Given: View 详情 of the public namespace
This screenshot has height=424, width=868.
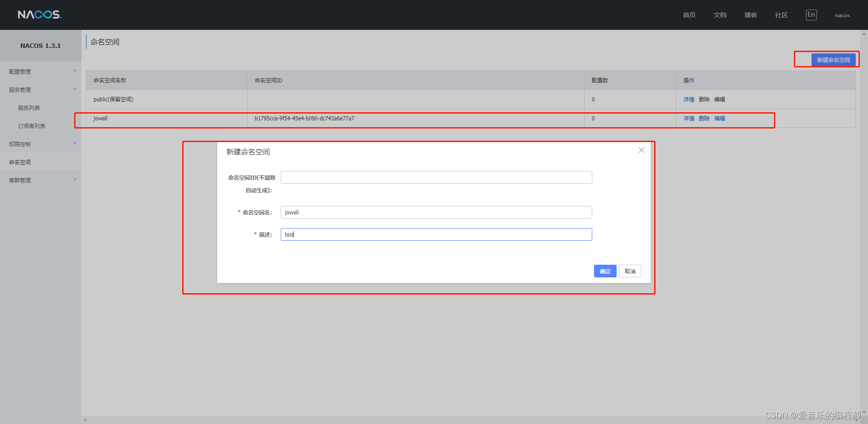Looking at the screenshot, I should coord(689,100).
